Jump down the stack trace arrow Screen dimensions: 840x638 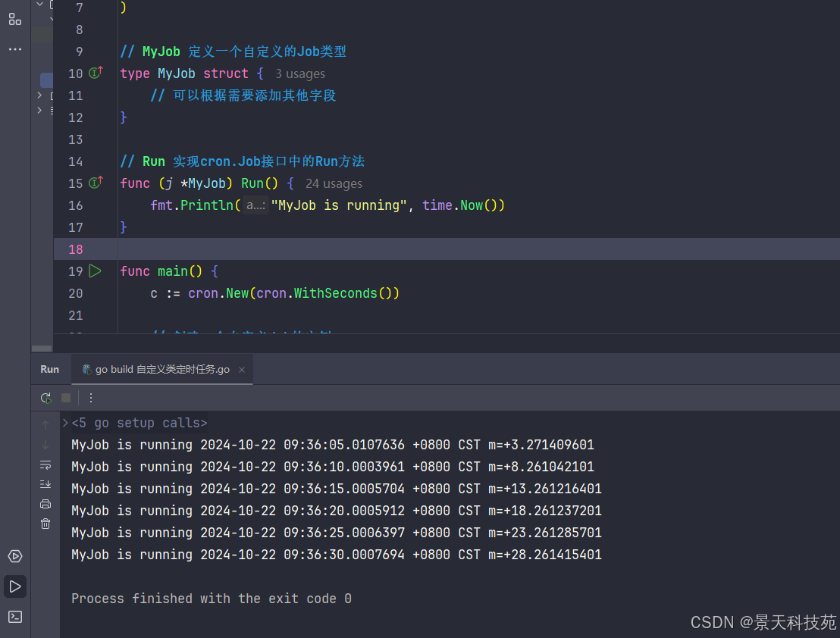pos(45,445)
